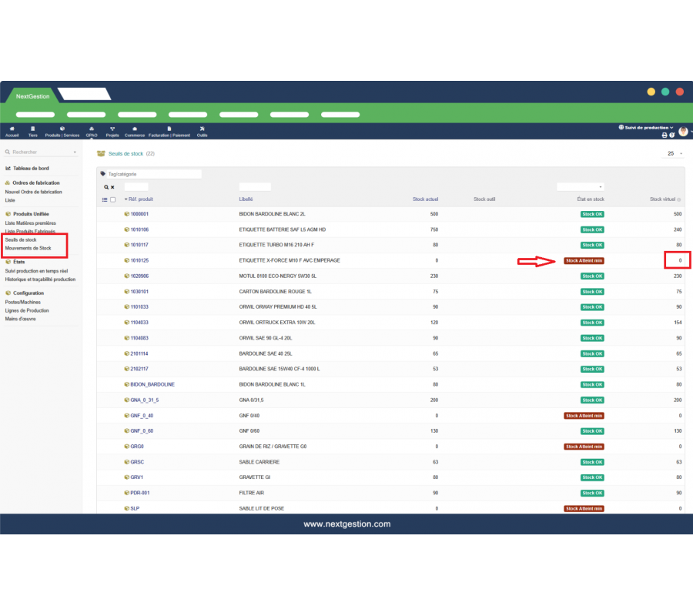The width and height of the screenshot is (693, 616).
Task: Click the Tag/catégorie filter field
Action: [154, 174]
